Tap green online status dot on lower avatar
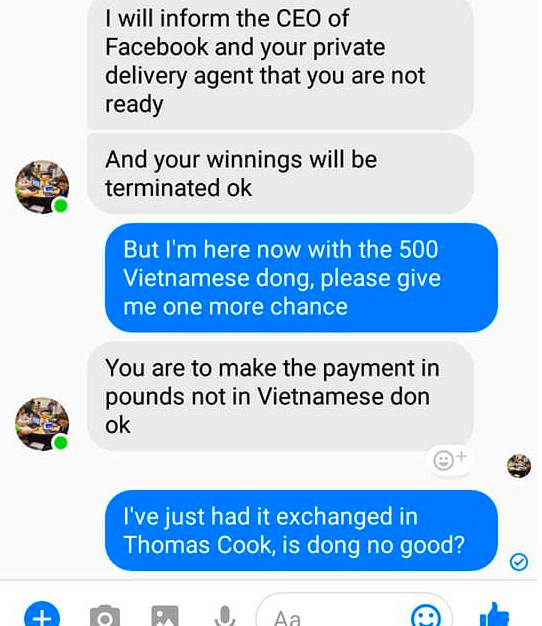Viewport: 542px width, 626px height. click(61, 443)
